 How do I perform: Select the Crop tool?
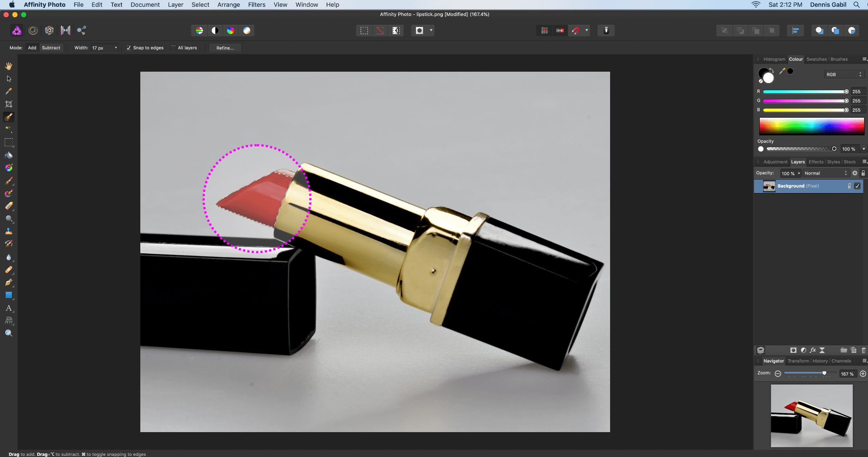(x=8, y=104)
